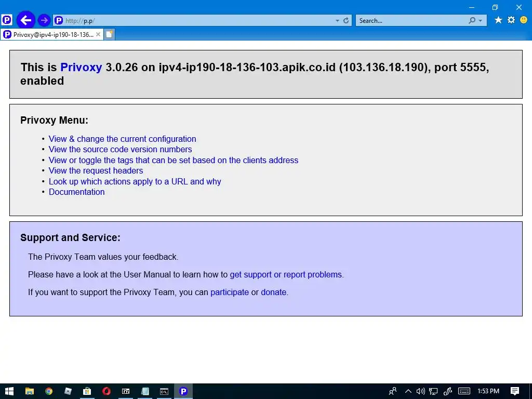Click the network icon in system tray

pos(433,391)
